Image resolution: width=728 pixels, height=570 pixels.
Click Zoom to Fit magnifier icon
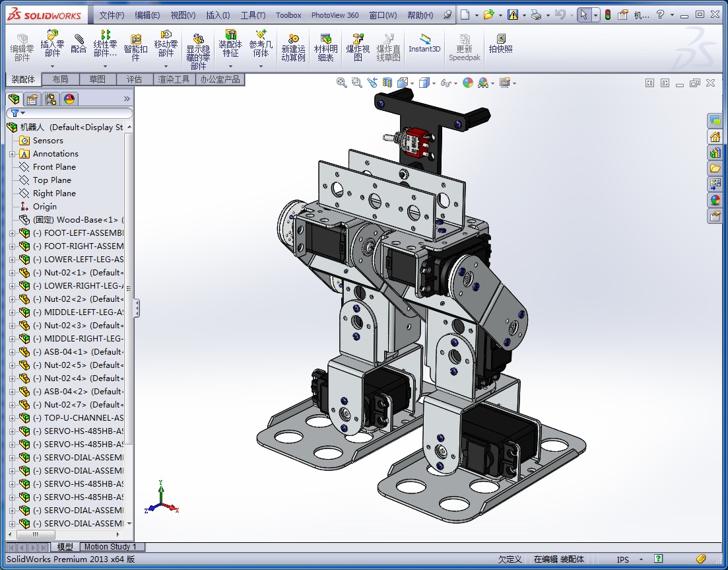341,83
